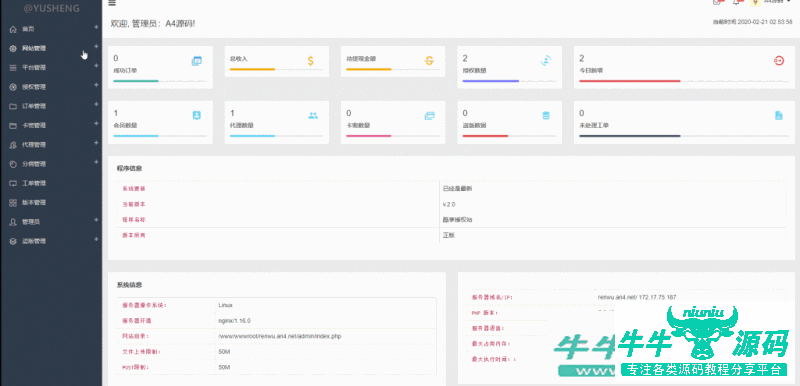Click the people icon on 代理数量 card
This screenshot has width=800, height=386.
[x=313, y=116]
